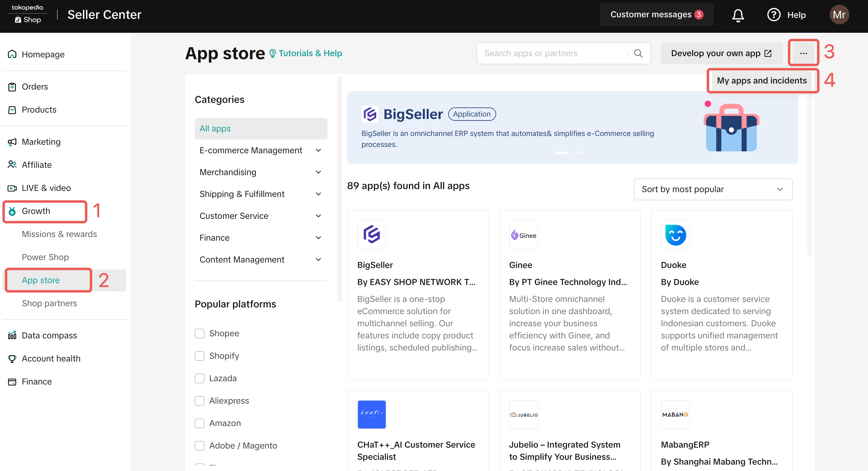Select My apps and incidents menu item
Viewport: 868px width, 471px height.
[762, 81]
